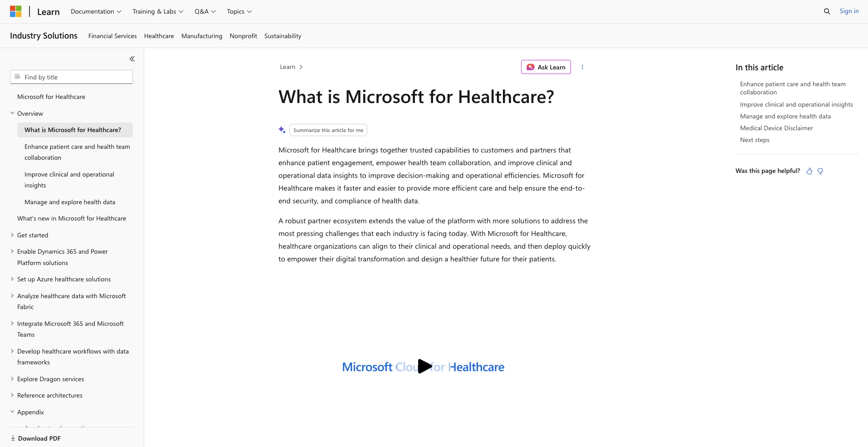
Task: Jump to Next steps section
Action: (755, 140)
